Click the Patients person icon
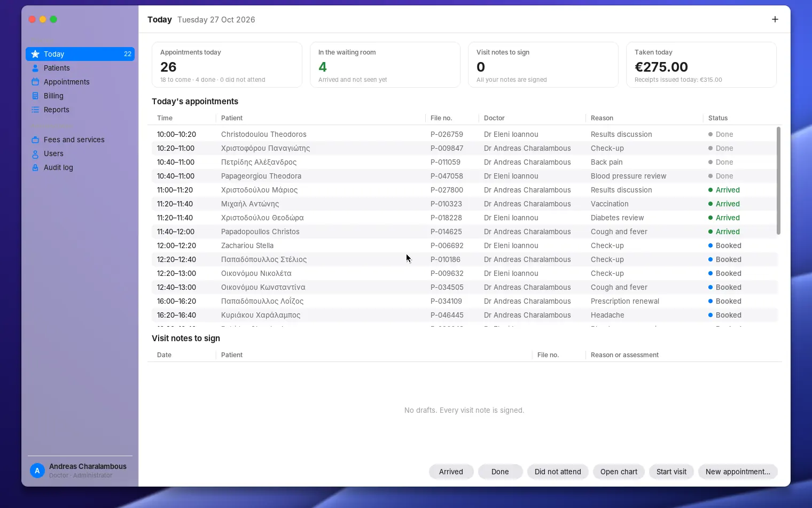Viewport: 812px width, 508px height. (35, 68)
